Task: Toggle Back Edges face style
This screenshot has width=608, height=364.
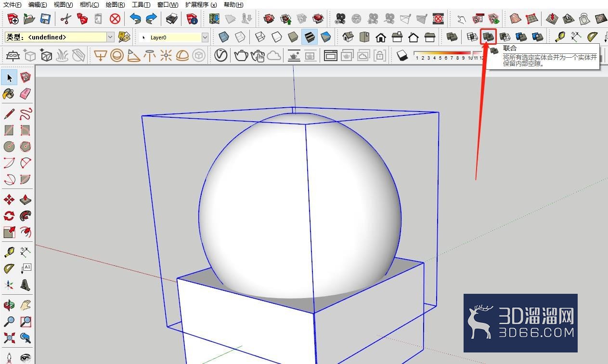Action: 240,37
